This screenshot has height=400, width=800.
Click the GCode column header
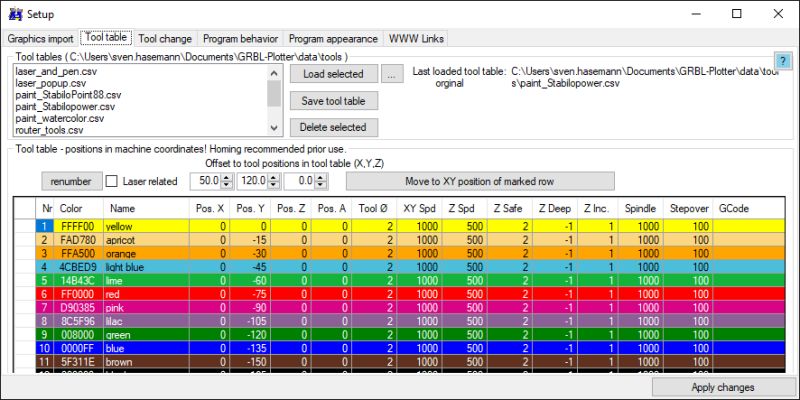point(748,208)
